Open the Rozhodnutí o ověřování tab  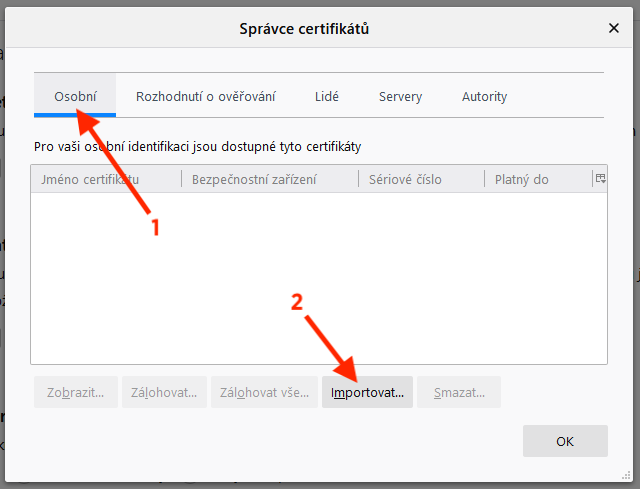(x=205, y=97)
